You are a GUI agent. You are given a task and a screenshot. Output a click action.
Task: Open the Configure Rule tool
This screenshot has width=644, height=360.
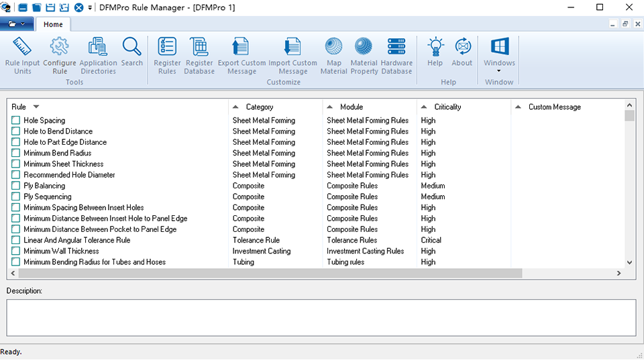click(x=60, y=56)
